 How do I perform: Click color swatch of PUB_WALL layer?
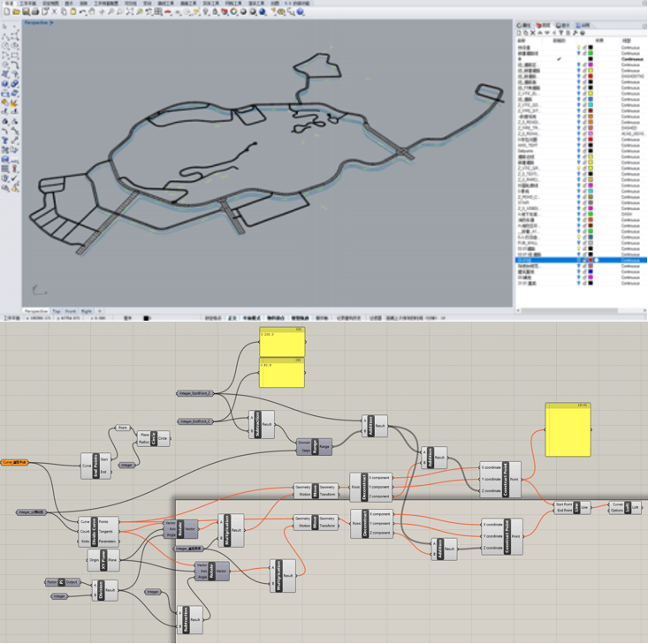(x=591, y=243)
